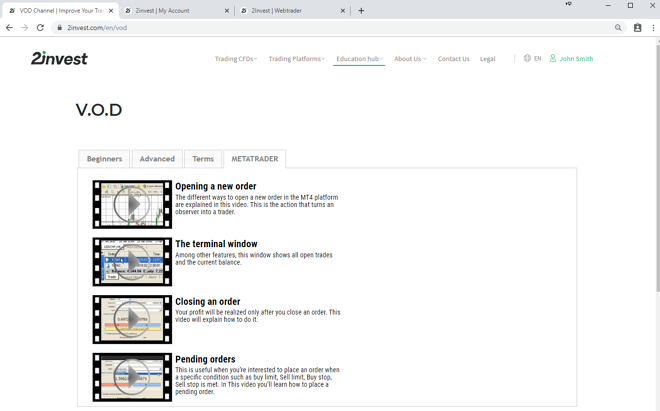Click the address bar URL field
Image resolution: width=660 pixels, height=411 pixels.
(x=300, y=28)
